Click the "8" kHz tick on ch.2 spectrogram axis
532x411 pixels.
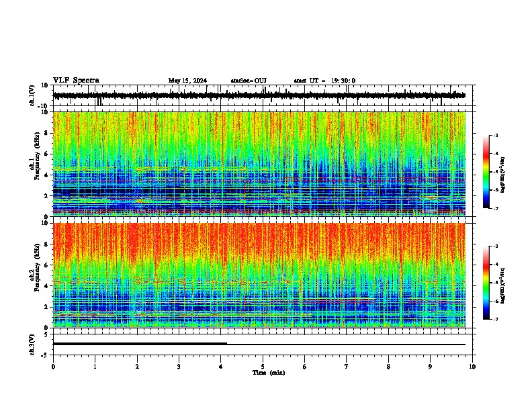coord(46,244)
